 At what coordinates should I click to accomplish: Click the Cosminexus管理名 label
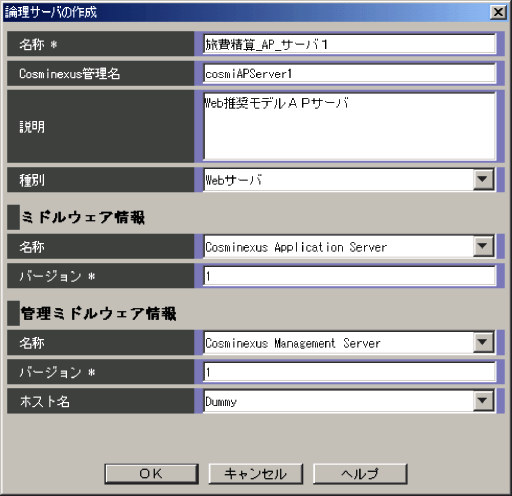(x=70, y=73)
